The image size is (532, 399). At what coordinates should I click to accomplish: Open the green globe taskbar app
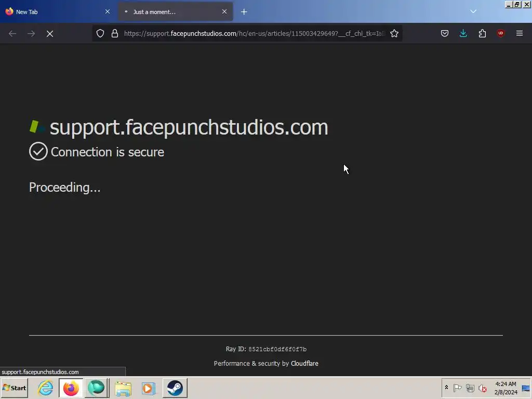point(96,388)
